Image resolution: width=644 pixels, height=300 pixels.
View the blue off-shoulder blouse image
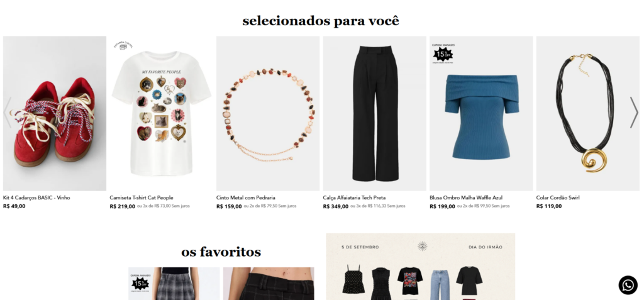coord(481,113)
